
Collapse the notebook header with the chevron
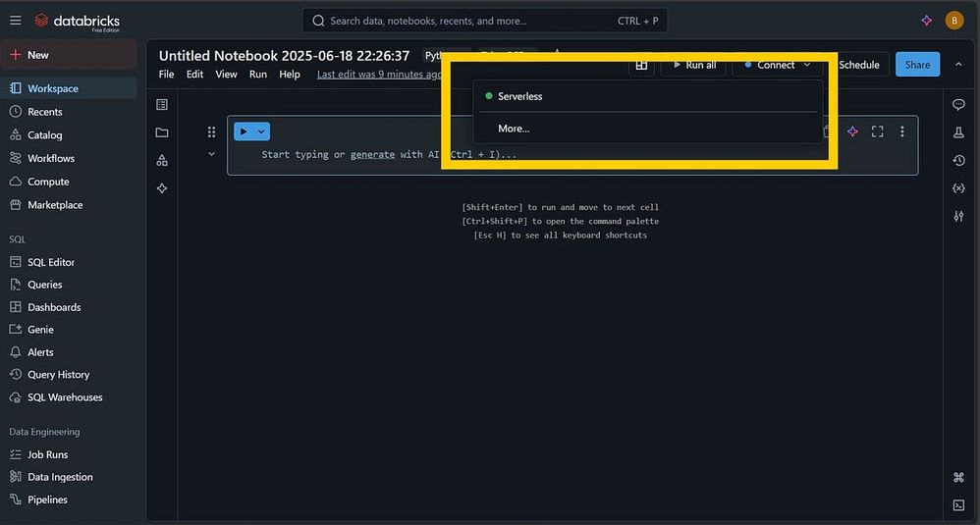[x=958, y=65]
